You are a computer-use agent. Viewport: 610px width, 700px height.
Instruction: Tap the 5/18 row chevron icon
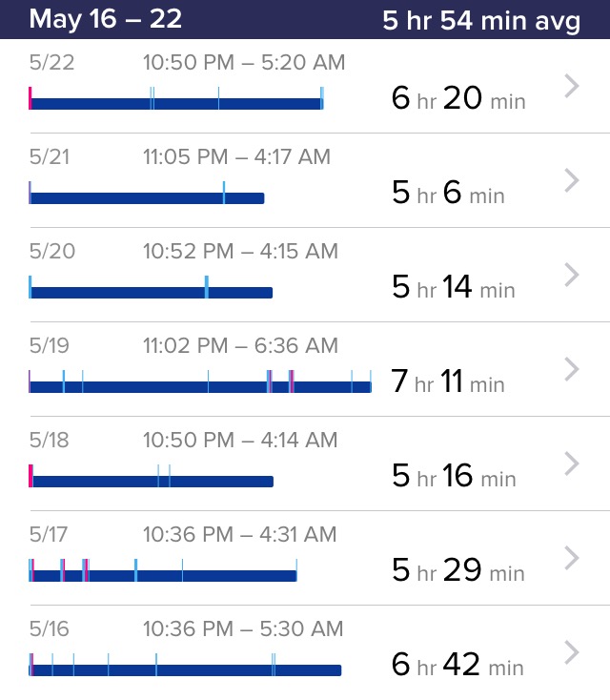click(x=572, y=463)
